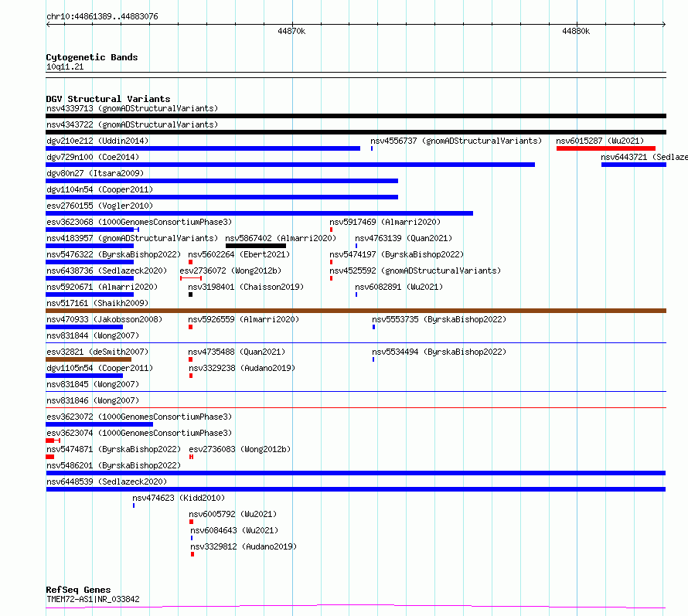Open nsv4735488 (Quan2021) variant

click(x=237, y=352)
